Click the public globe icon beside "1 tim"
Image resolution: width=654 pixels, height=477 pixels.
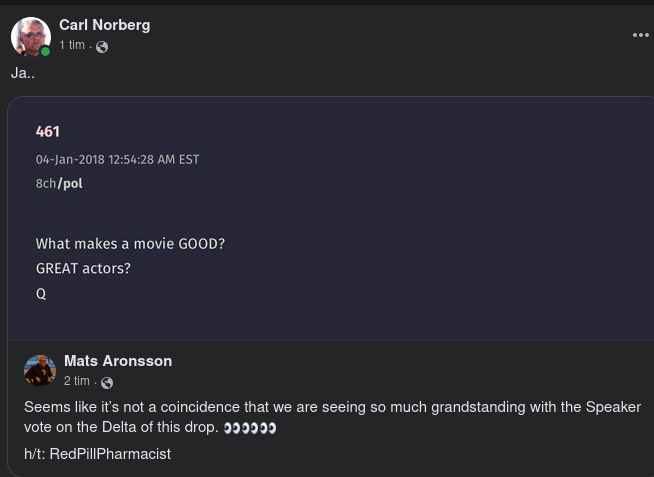102,47
